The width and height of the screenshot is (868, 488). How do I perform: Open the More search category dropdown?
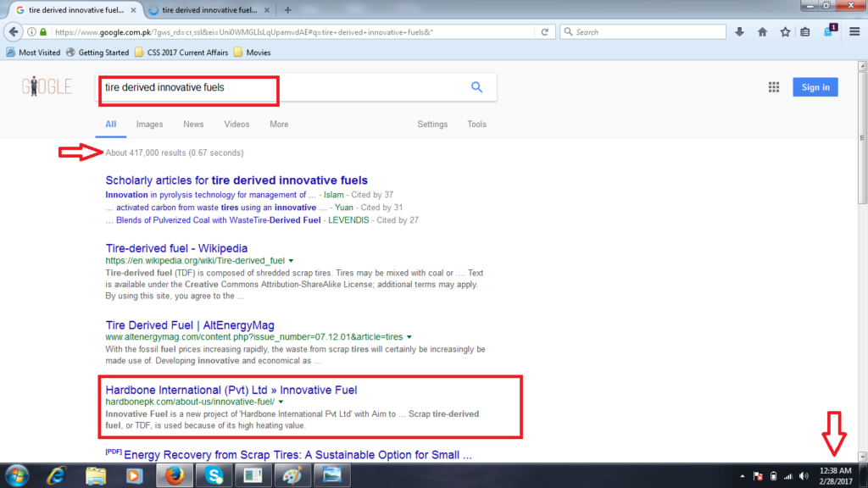pyautogui.click(x=279, y=124)
